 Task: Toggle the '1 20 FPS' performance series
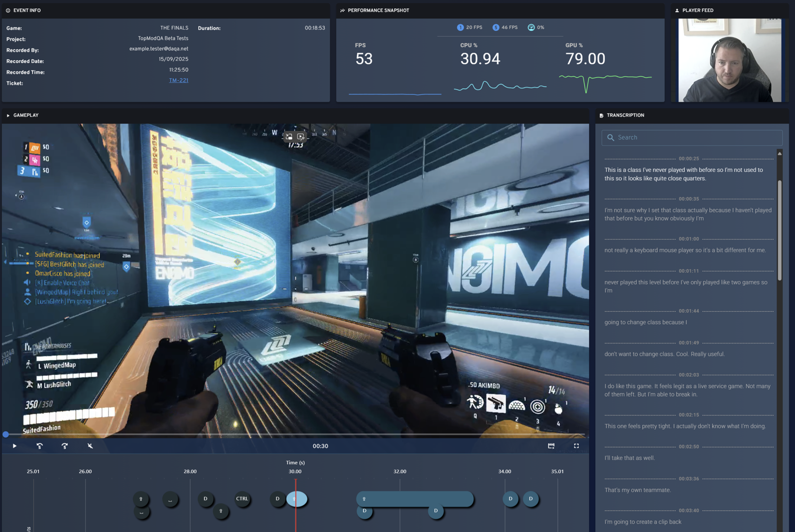tap(469, 27)
